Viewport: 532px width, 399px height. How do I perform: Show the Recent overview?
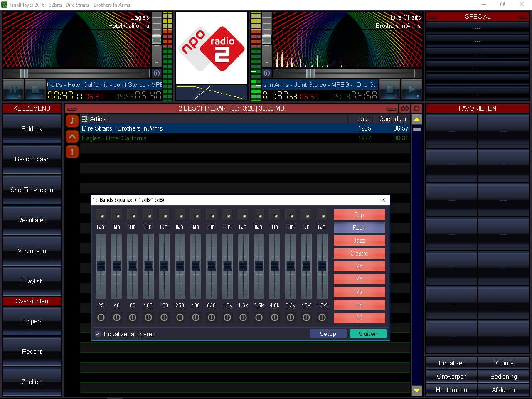[32, 352]
